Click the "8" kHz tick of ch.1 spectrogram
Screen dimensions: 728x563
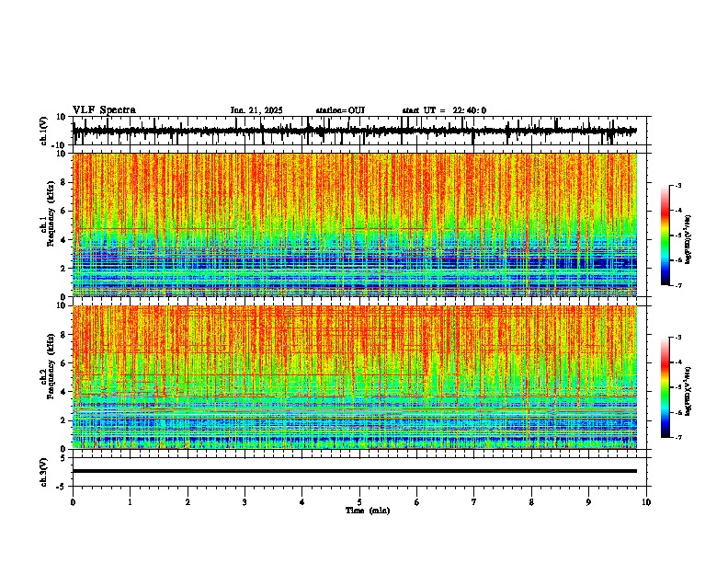64,182
